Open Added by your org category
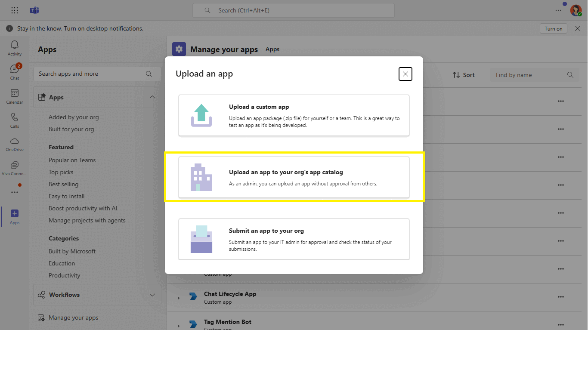This screenshot has width=588, height=382. 74,117
